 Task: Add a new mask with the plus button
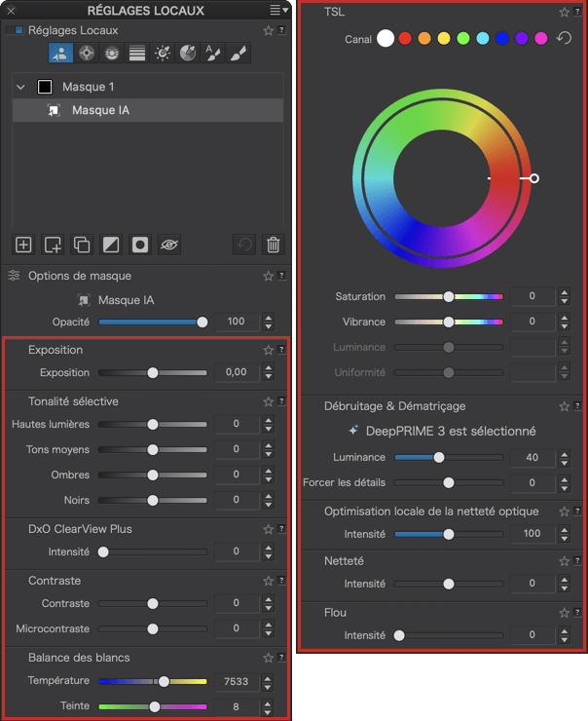pyautogui.click(x=23, y=245)
